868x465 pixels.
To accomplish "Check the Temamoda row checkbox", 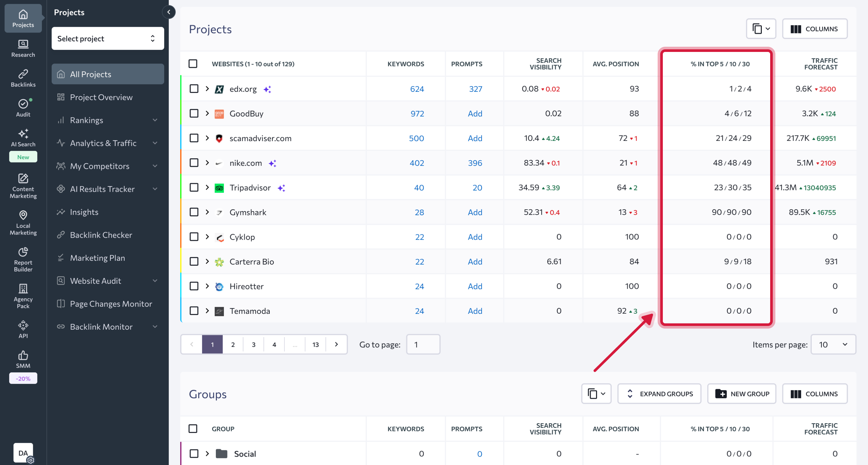I will [x=194, y=311].
